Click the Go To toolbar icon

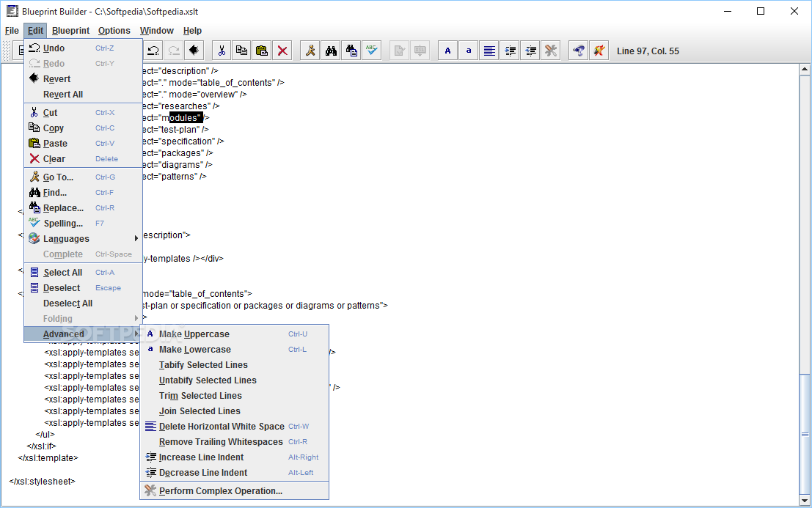(310, 51)
